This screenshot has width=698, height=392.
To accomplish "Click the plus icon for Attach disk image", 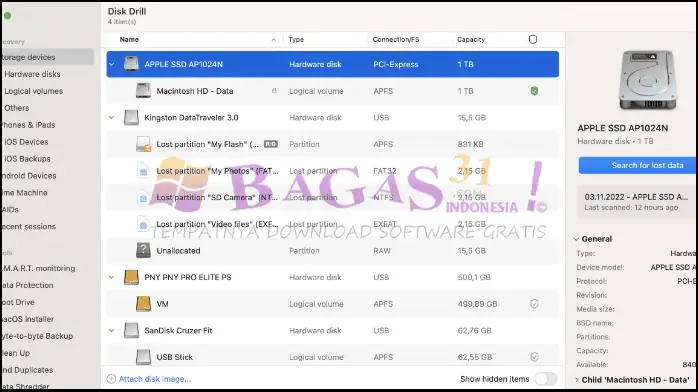I will click(x=111, y=379).
